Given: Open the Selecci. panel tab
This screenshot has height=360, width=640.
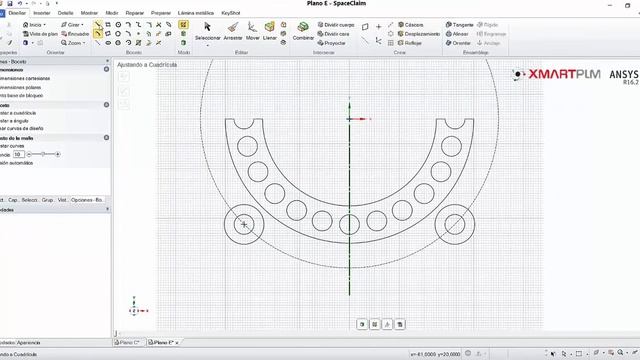Looking at the screenshot, I should click(29, 200).
